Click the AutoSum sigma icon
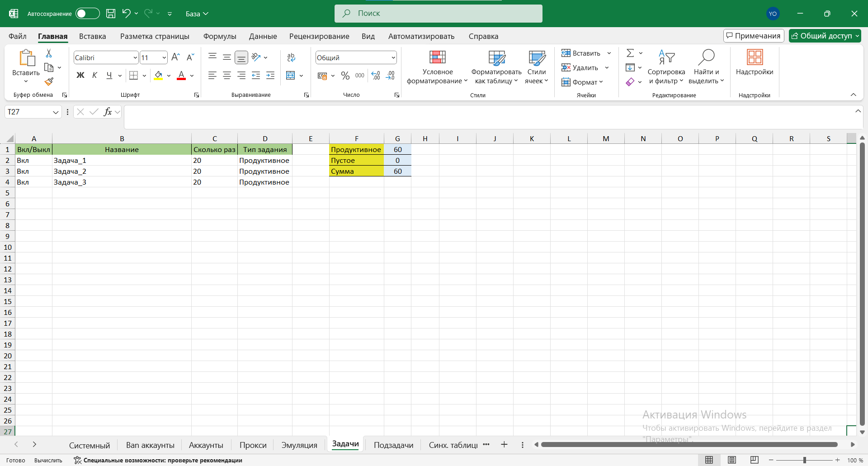868x466 pixels. coord(630,53)
